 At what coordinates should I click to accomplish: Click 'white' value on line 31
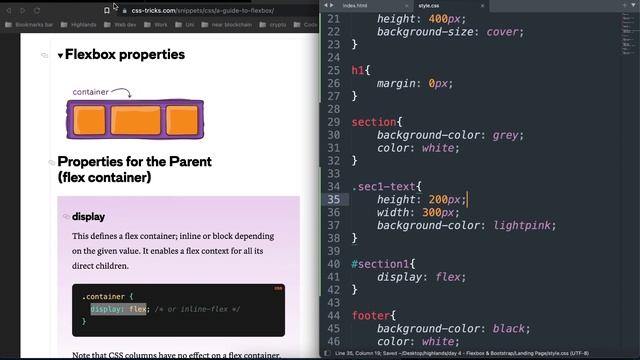438,148
